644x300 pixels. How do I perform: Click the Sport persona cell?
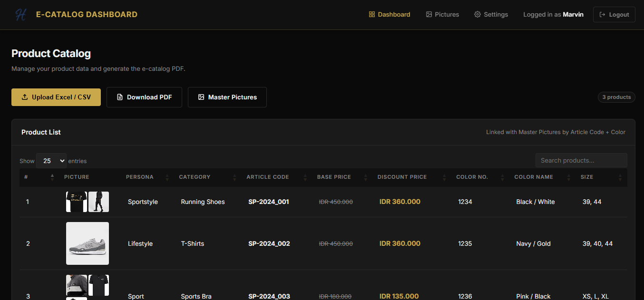tap(136, 296)
